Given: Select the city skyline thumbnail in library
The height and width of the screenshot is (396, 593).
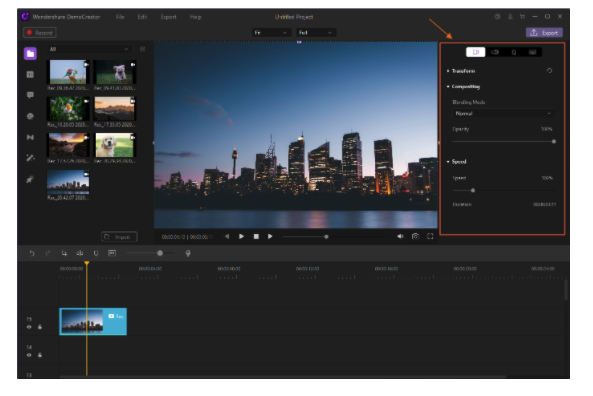Looking at the screenshot, I should click(68, 182).
